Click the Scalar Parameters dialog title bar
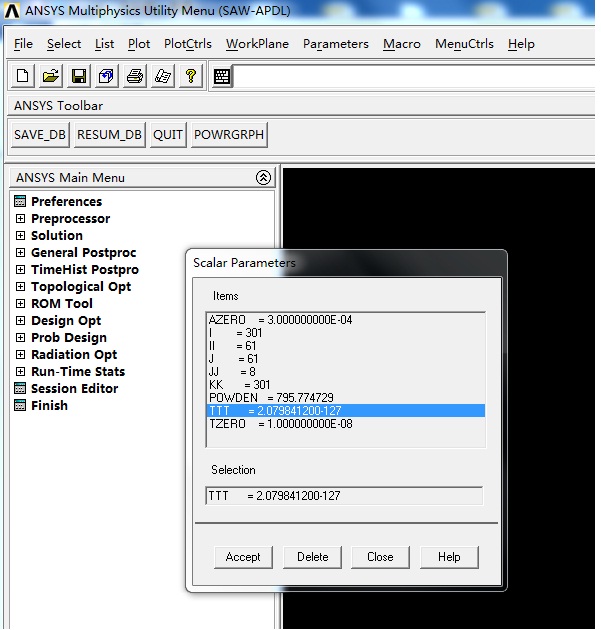This screenshot has height=630, width=601. [346, 263]
